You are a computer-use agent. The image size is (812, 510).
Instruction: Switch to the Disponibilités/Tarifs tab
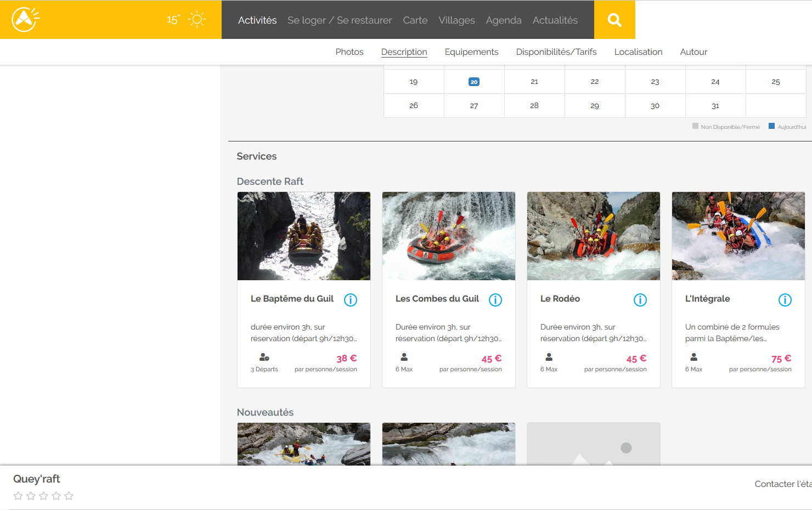click(x=556, y=52)
